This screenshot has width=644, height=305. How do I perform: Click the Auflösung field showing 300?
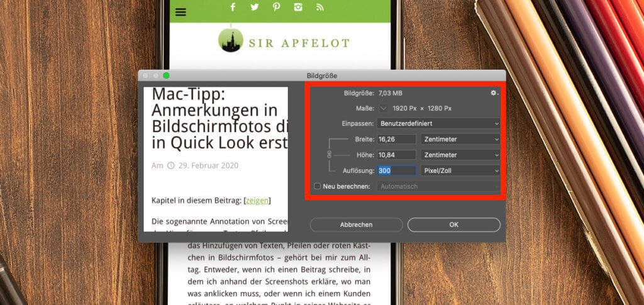tap(397, 170)
